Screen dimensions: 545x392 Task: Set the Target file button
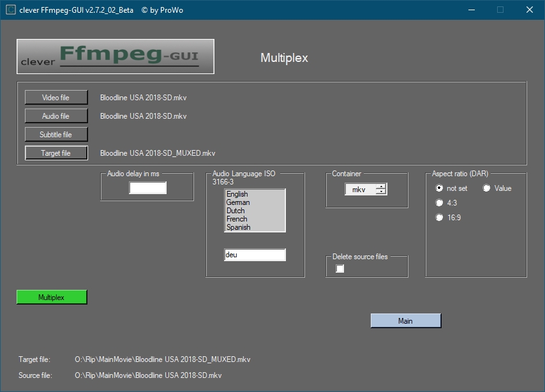pyautogui.click(x=56, y=153)
